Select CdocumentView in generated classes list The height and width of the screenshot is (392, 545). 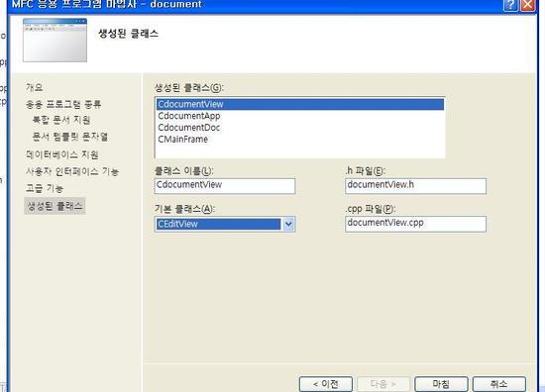coord(300,104)
